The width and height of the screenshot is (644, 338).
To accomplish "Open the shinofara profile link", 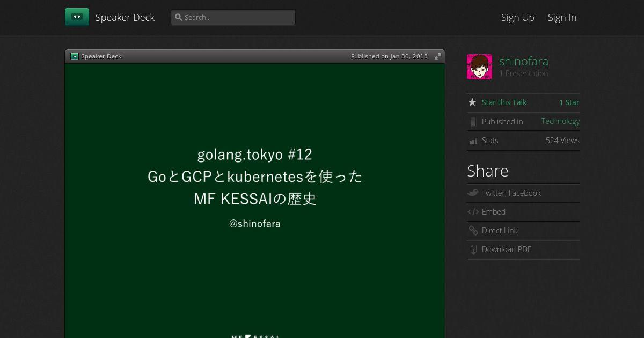I will pyautogui.click(x=524, y=61).
